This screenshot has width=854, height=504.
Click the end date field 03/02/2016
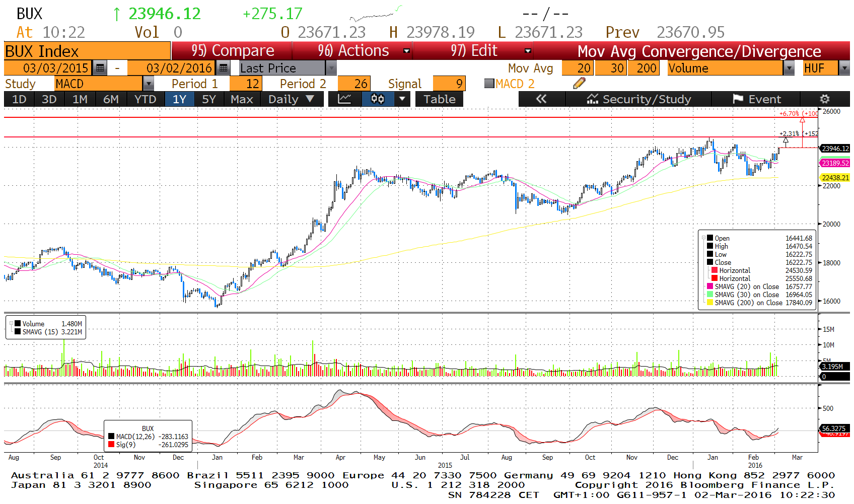171,68
